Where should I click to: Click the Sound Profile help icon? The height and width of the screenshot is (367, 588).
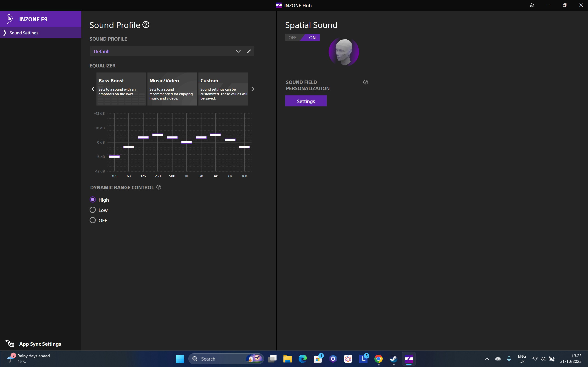click(x=146, y=25)
